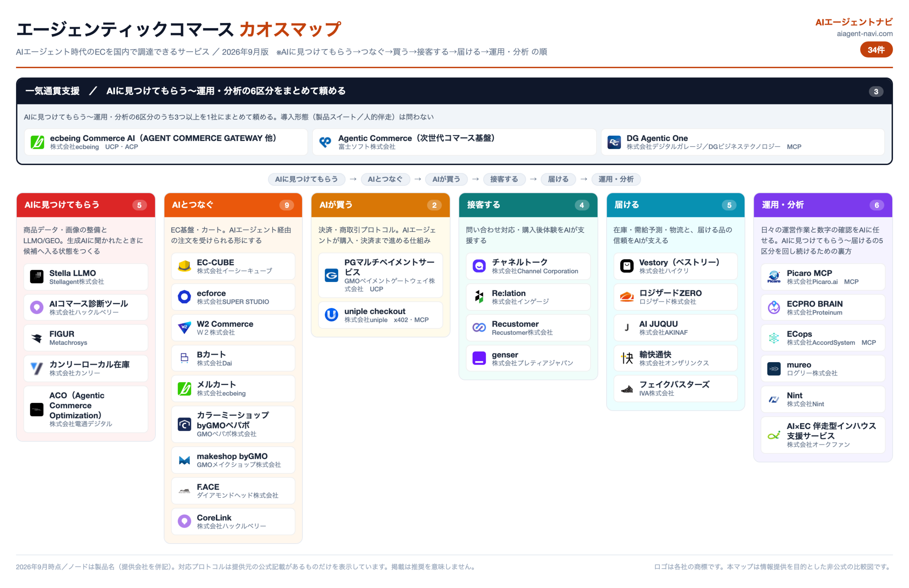Open the フェイクバスターズ card title
Viewport: 909px width, 588px height.
674,385
